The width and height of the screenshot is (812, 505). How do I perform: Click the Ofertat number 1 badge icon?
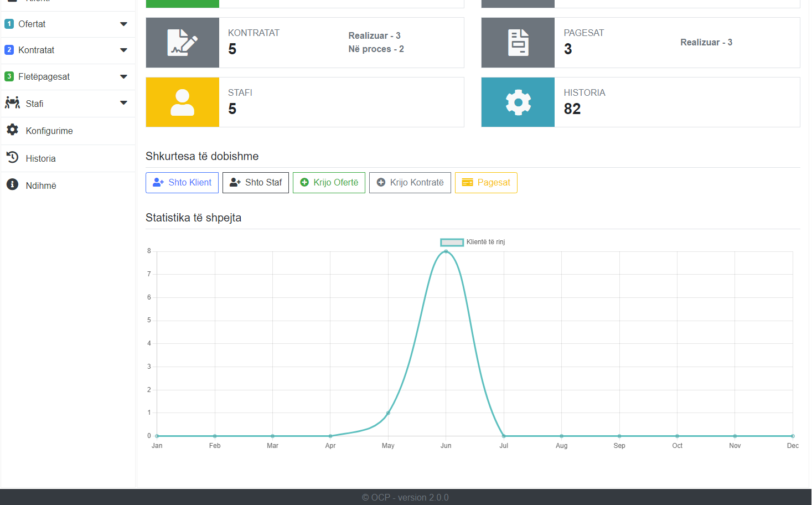[9, 24]
